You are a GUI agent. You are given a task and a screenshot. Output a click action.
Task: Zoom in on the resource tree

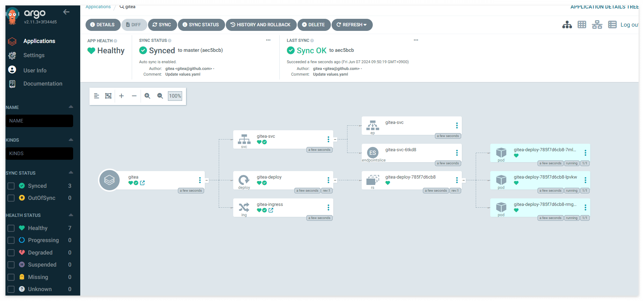point(147,96)
